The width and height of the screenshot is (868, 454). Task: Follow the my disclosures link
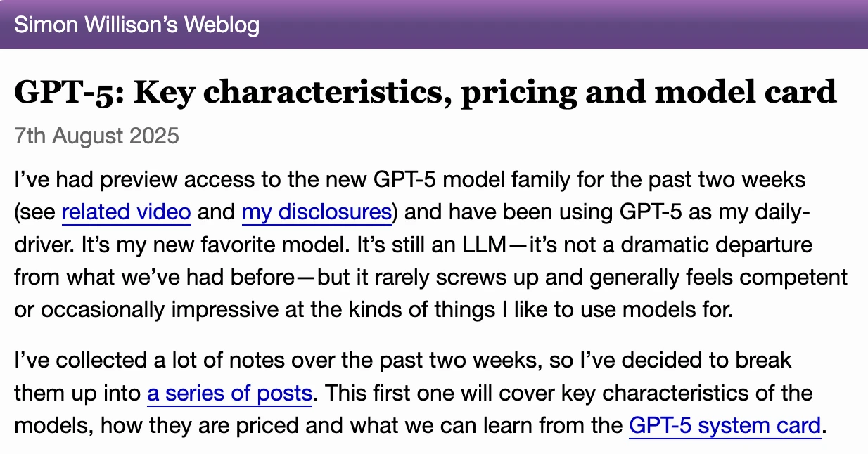point(317,212)
